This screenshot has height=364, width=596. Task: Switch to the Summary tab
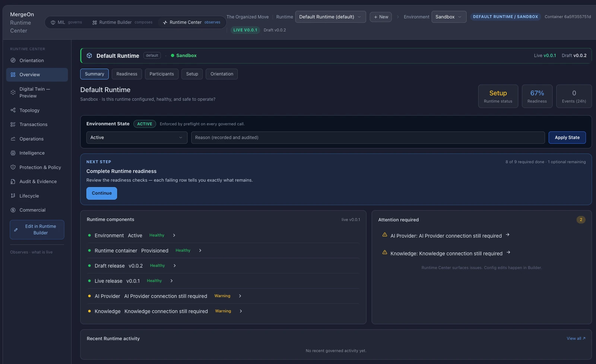[95, 74]
